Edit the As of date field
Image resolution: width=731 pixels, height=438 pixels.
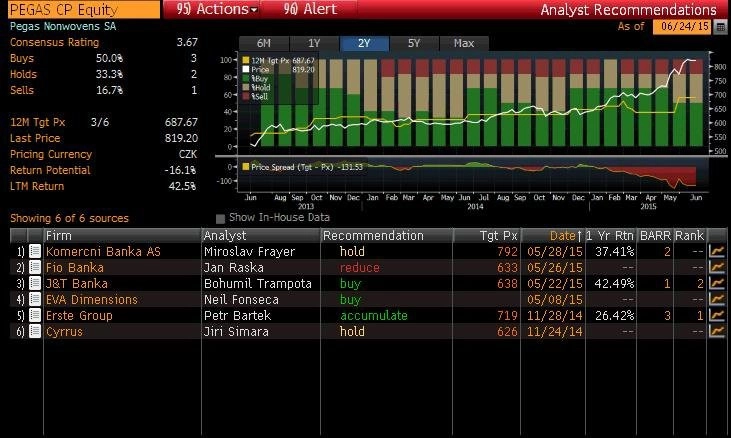click(x=682, y=27)
